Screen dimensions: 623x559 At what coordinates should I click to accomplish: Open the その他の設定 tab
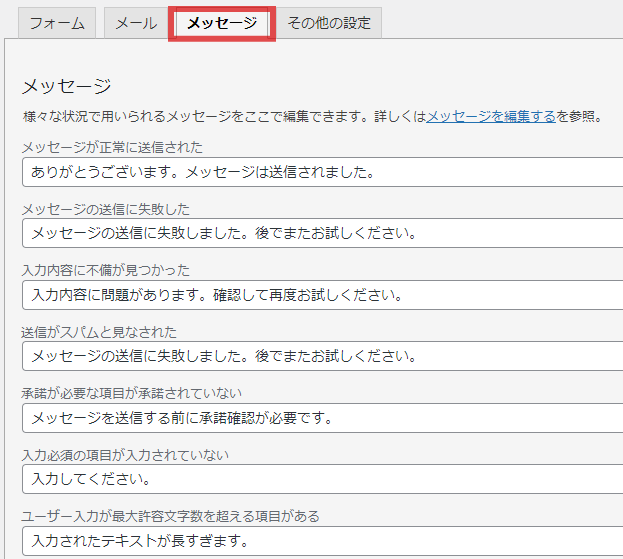329,23
